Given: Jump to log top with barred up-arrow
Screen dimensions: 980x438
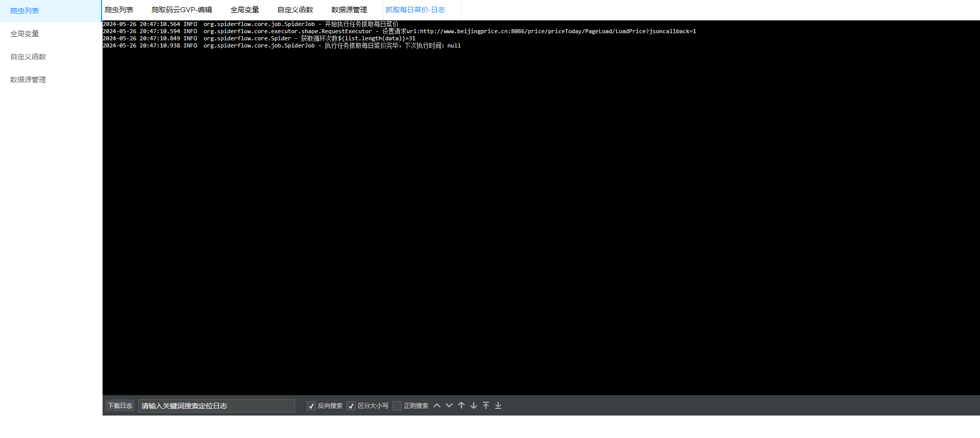Looking at the screenshot, I should point(486,405).
